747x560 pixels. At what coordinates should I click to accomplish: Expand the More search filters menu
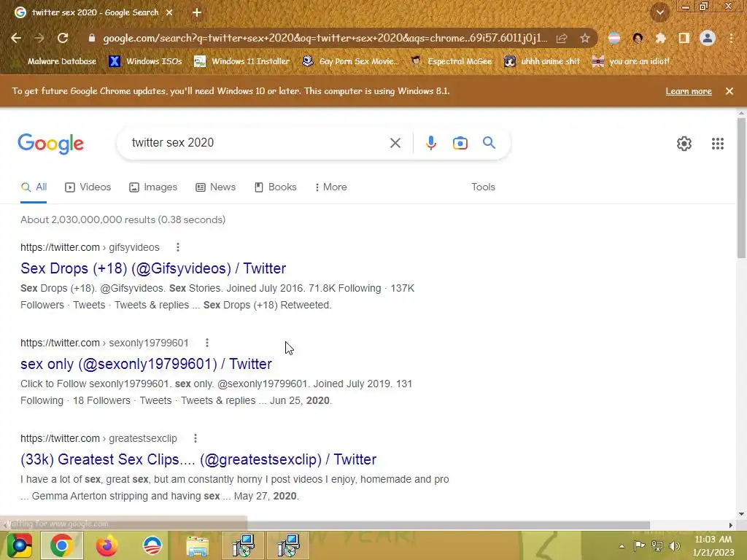point(330,187)
